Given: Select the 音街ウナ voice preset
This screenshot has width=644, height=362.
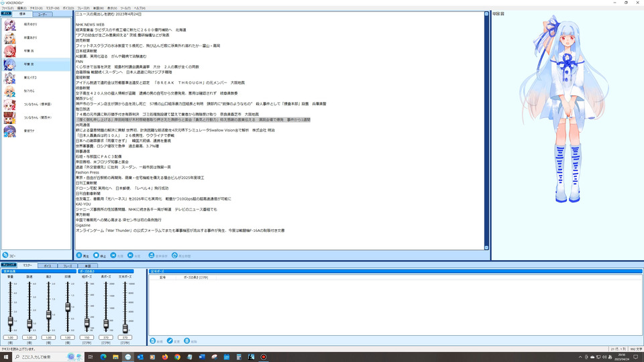Looking at the screenshot, I should tap(36, 131).
